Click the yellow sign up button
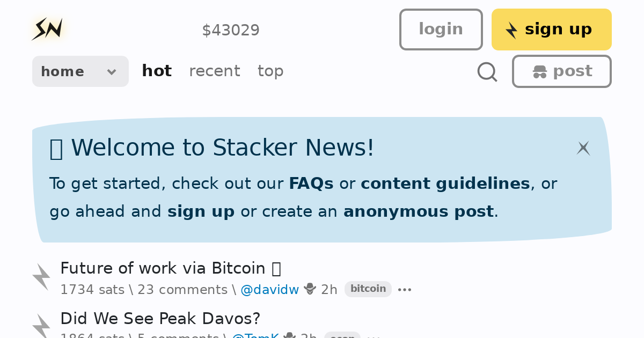Screen dimensions: 644x338 pos(551,30)
